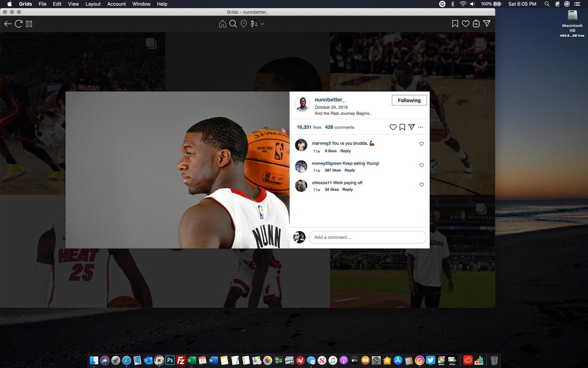Click the Following button
588x368 pixels.
pyautogui.click(x=409, y=100)
